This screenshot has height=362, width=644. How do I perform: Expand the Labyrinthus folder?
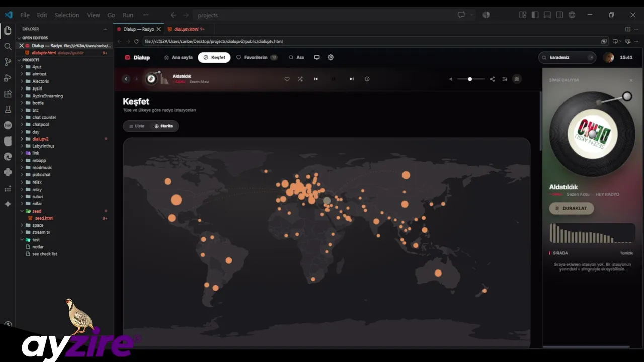[64, 146]
